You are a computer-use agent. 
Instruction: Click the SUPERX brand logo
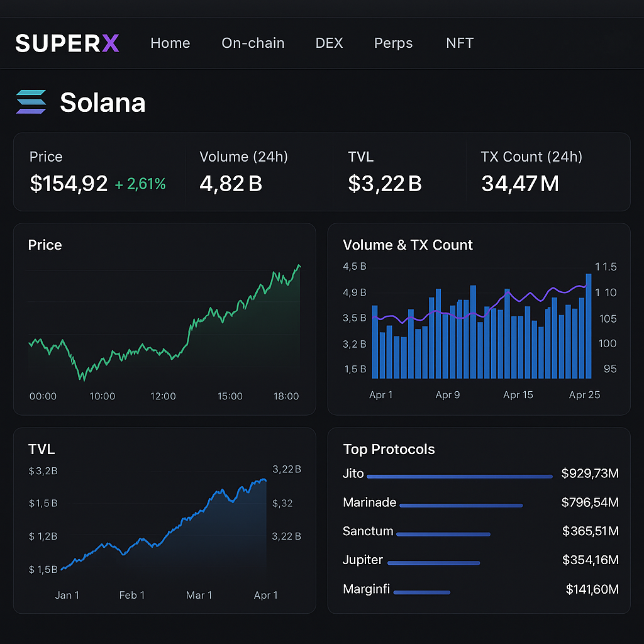click(67, 43)
